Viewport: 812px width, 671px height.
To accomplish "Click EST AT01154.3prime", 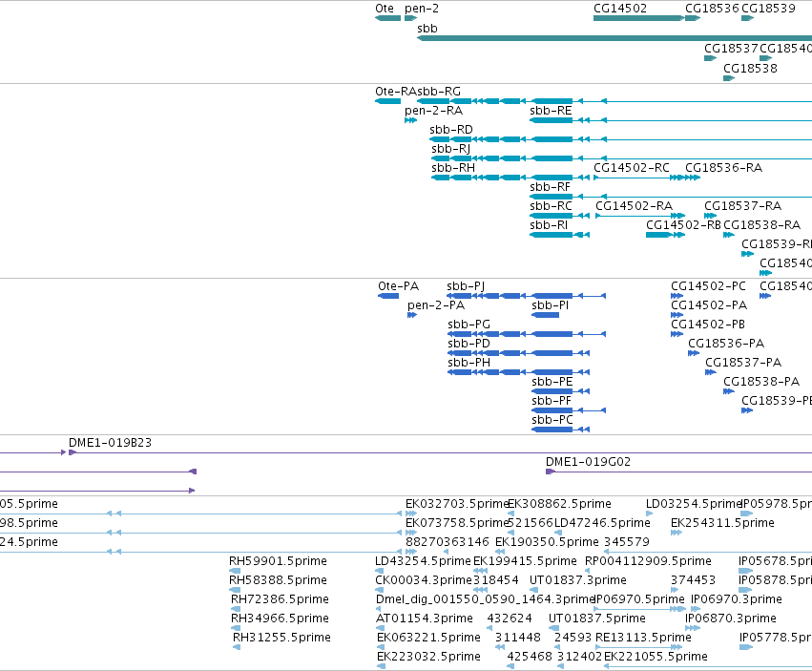I will point(380,628).
